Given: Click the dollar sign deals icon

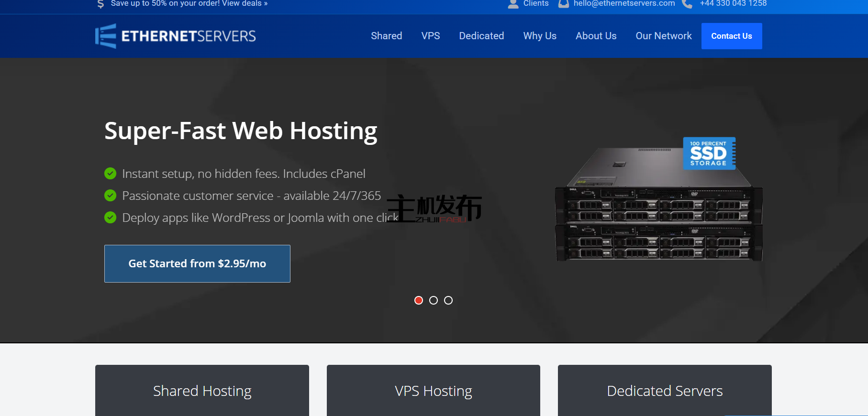Looking at the screenshot, I should [100, 4].
